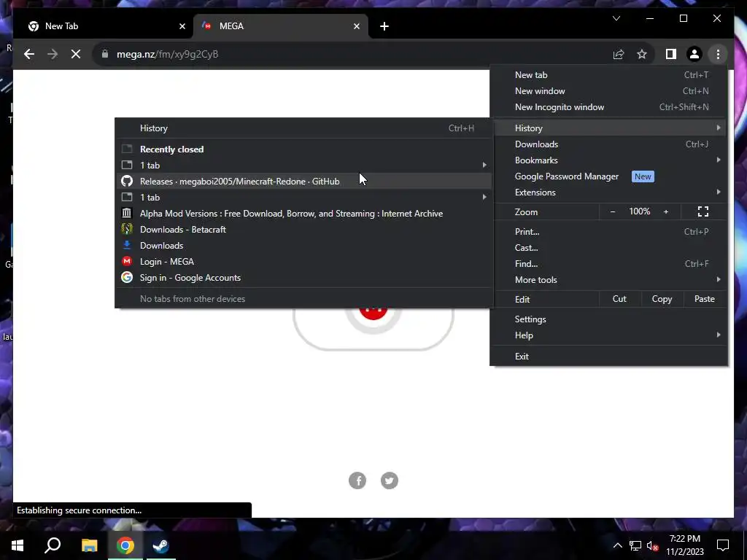Click the Copy button in Edit row
747x560 pixels.
click(662, 299)
